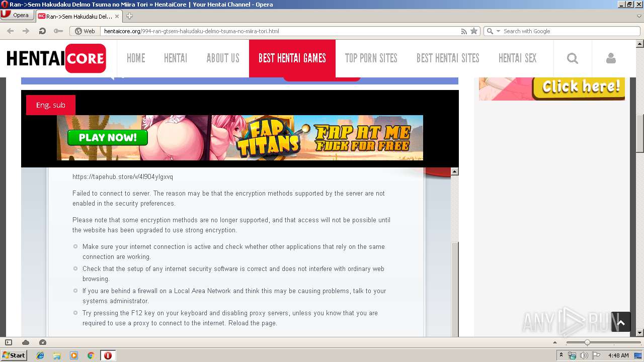Click the Click here! ad banner
Viewport: 644px width, 362px height.
point(552,88)
